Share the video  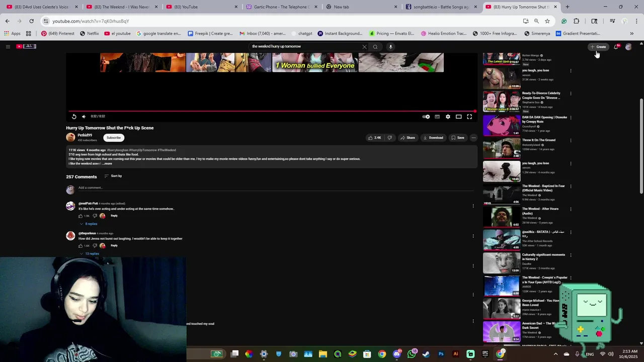pos(408,138)
